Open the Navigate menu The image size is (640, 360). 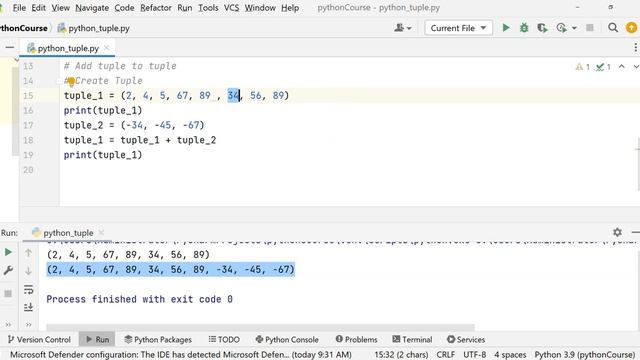pyautogui.click(x=92, y=8)
